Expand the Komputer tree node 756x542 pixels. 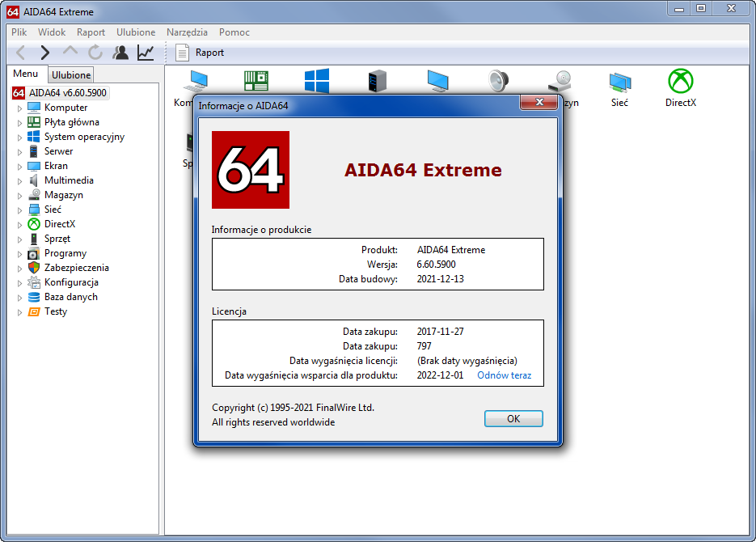(x=19, y=108)
